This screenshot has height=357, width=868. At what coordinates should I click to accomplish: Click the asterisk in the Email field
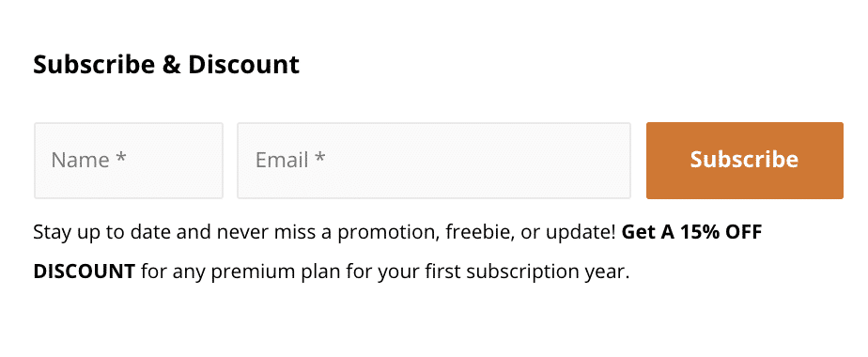click(319, 158)
